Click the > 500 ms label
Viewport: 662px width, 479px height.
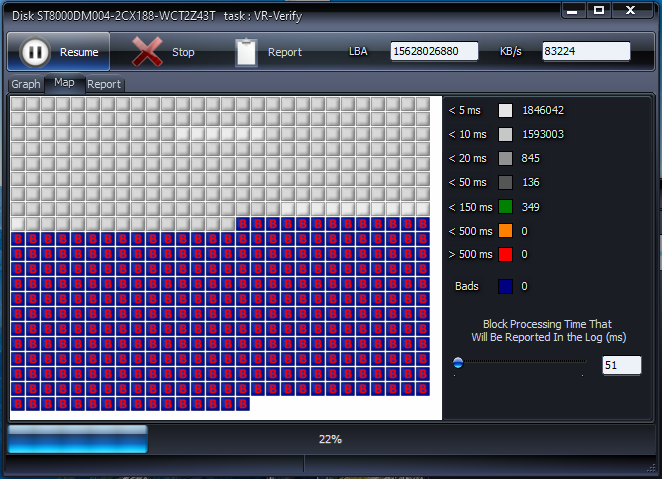pos(470,254)
